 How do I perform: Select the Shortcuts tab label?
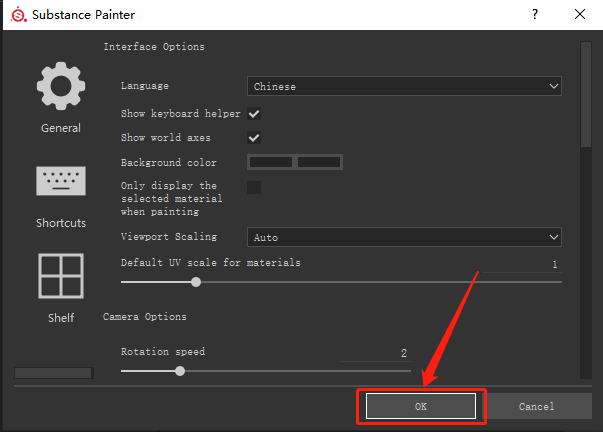pos(61,223)
